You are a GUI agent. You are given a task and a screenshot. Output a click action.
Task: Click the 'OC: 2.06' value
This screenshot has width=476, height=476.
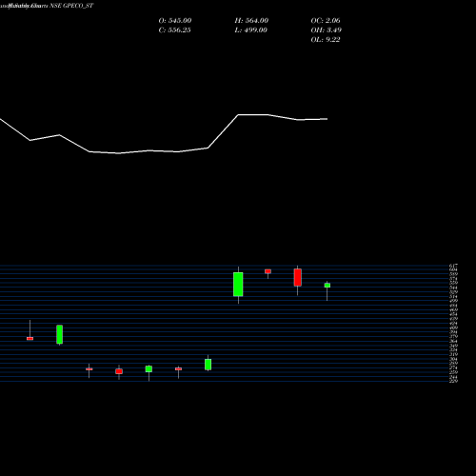(x=326, y=20)
